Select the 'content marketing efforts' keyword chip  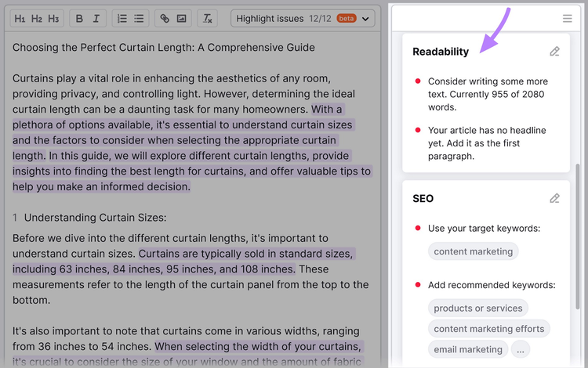point(489,329)
